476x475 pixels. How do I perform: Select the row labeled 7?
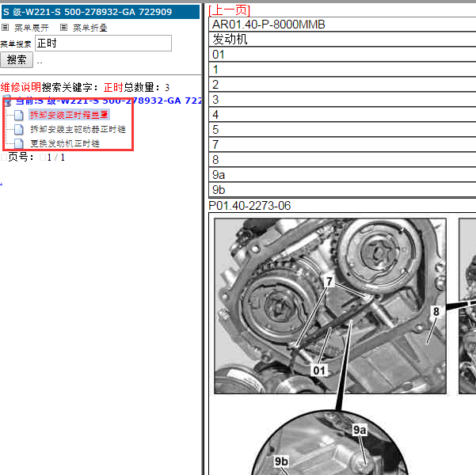(342, 144)
